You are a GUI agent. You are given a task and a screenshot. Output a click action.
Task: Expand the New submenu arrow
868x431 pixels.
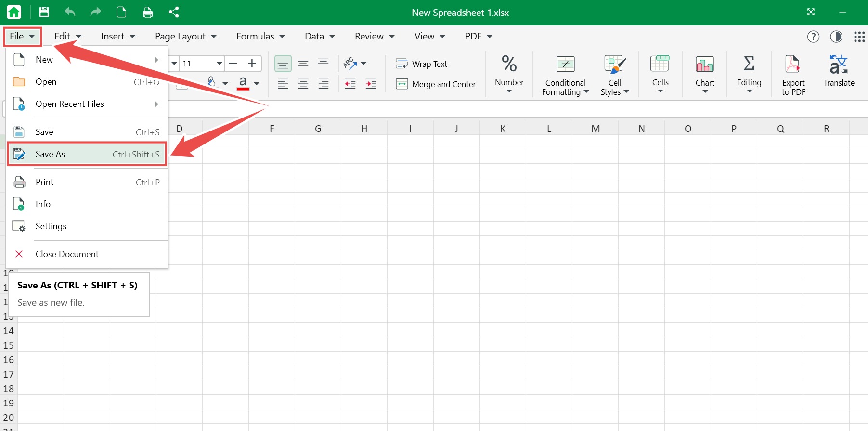pyautogui.click(x=156, y=60)
